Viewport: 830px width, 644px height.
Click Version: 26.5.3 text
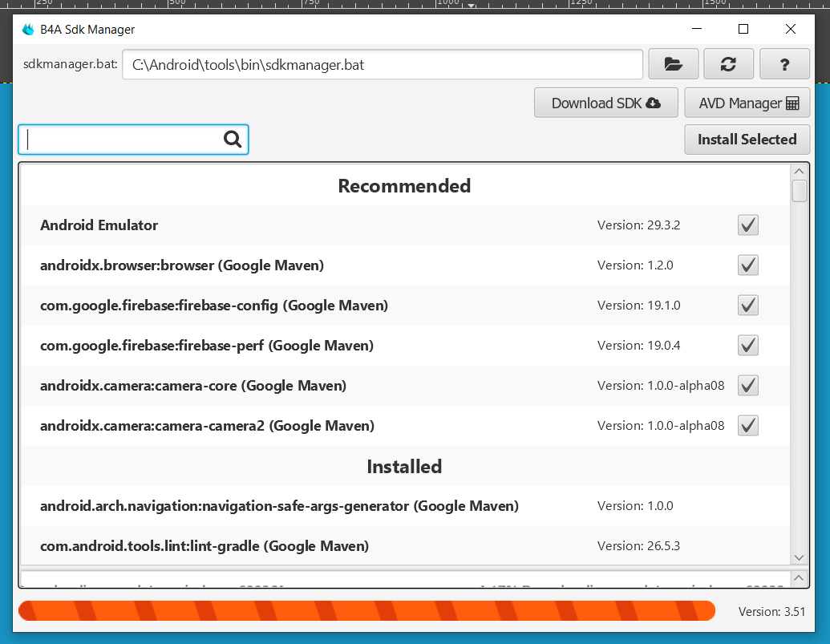click(638, 545)
